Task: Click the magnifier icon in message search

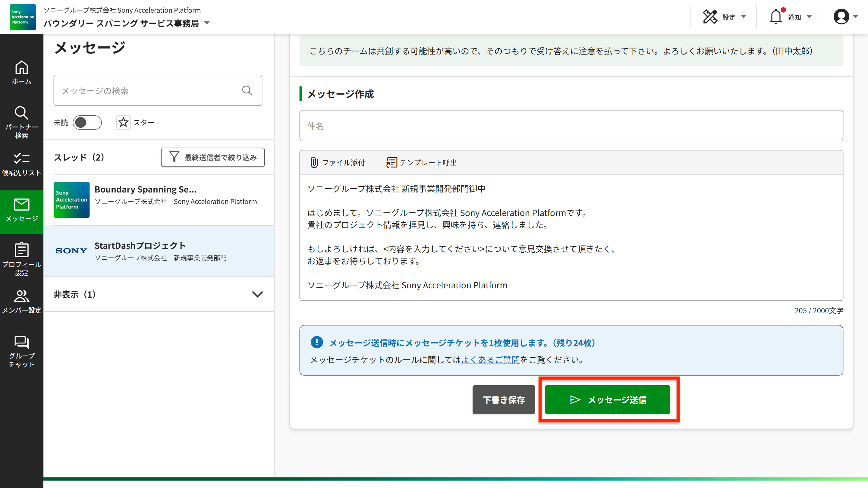Action: 247,90
